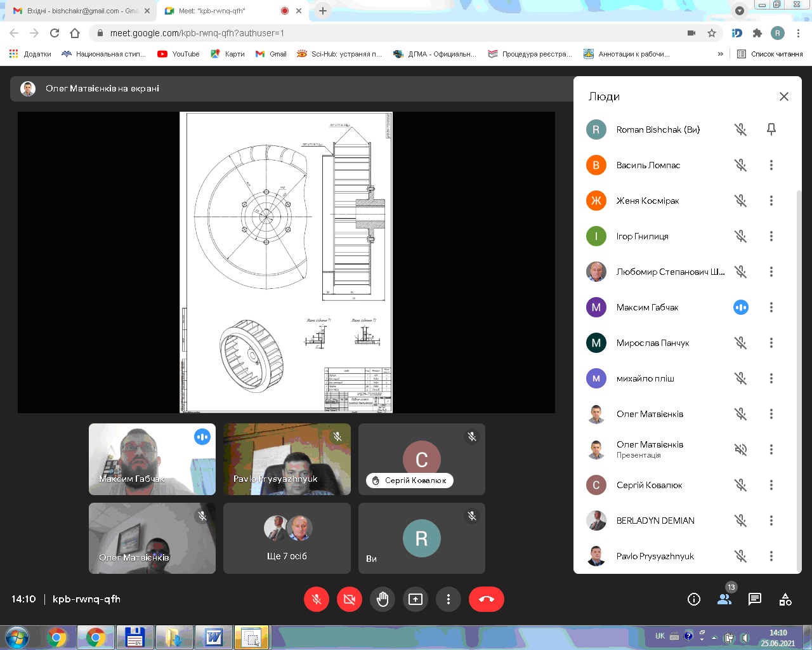
Task: Switch to the Gmail inbox tab
Action: 79,11
